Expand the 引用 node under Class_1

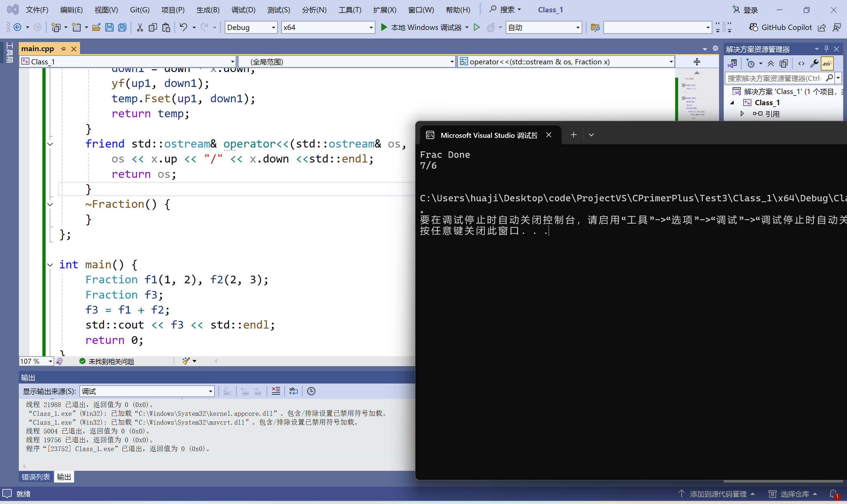pos(743,114)
